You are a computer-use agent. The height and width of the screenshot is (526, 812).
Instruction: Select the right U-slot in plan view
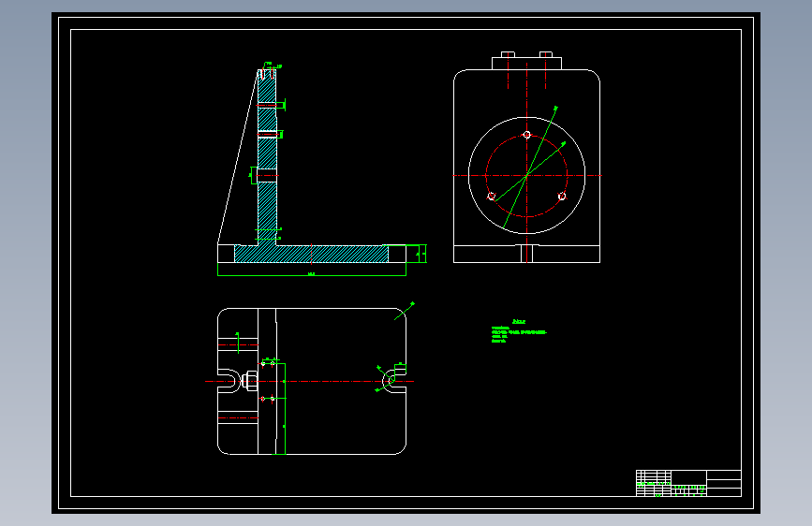394,382
